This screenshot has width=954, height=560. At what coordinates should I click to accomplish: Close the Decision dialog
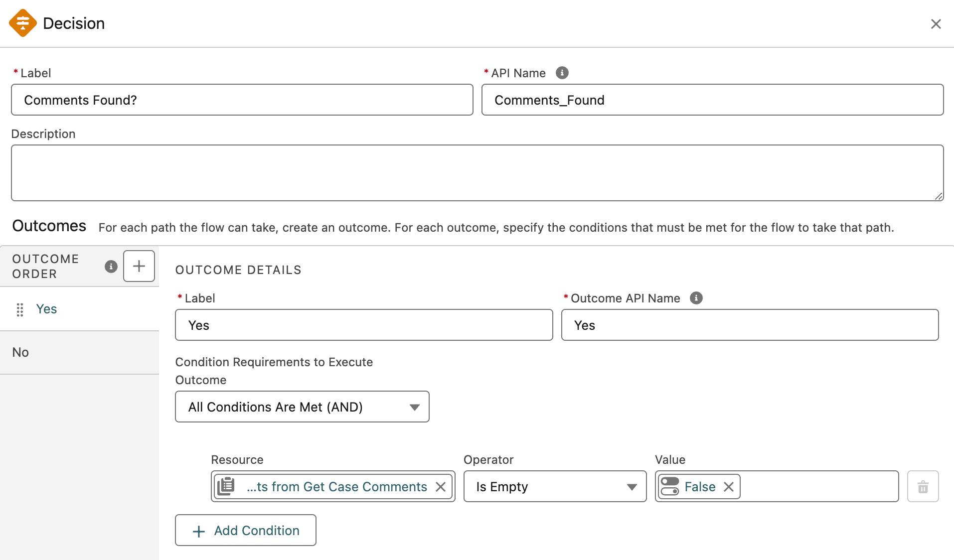pyautogui.click(x=936, y=24)
